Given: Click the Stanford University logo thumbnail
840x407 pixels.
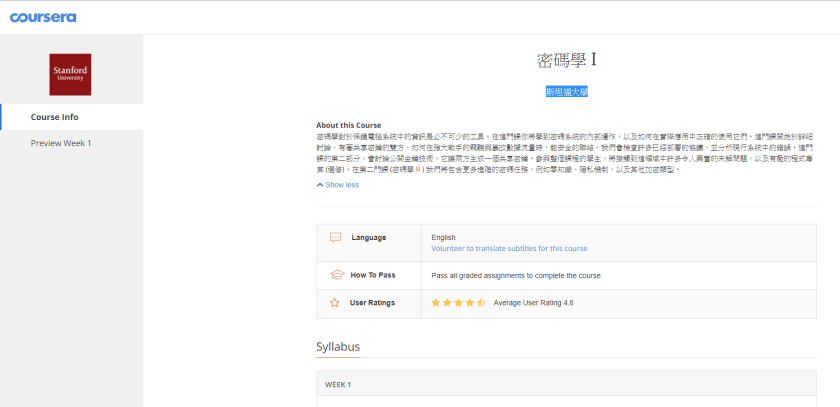Looking at the screenshot, I should [x=70, y=74].
